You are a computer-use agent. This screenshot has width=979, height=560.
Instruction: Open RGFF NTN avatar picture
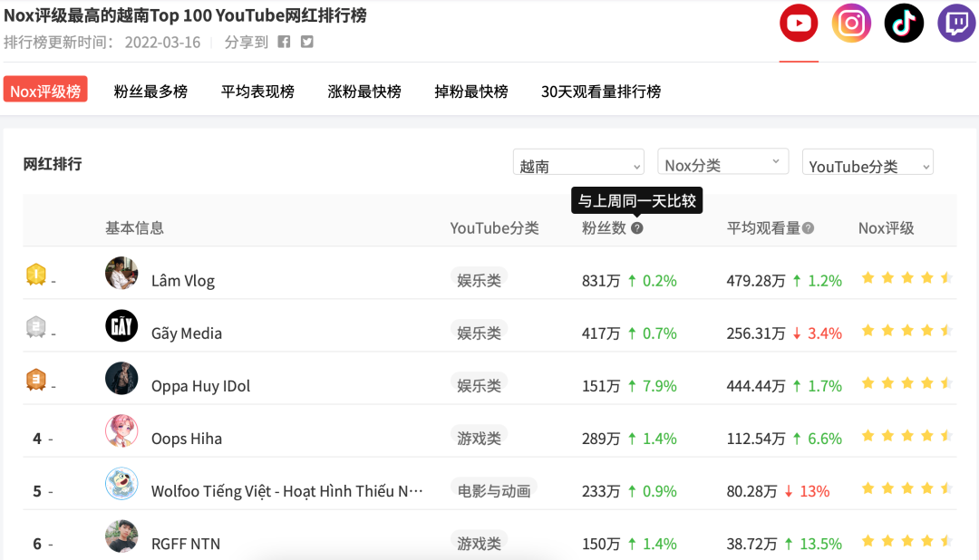(x=121, y=536)
